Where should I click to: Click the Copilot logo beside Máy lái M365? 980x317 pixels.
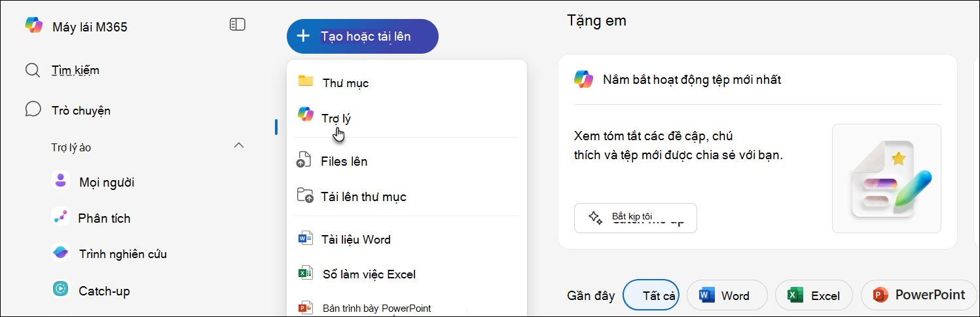[34, 25]
